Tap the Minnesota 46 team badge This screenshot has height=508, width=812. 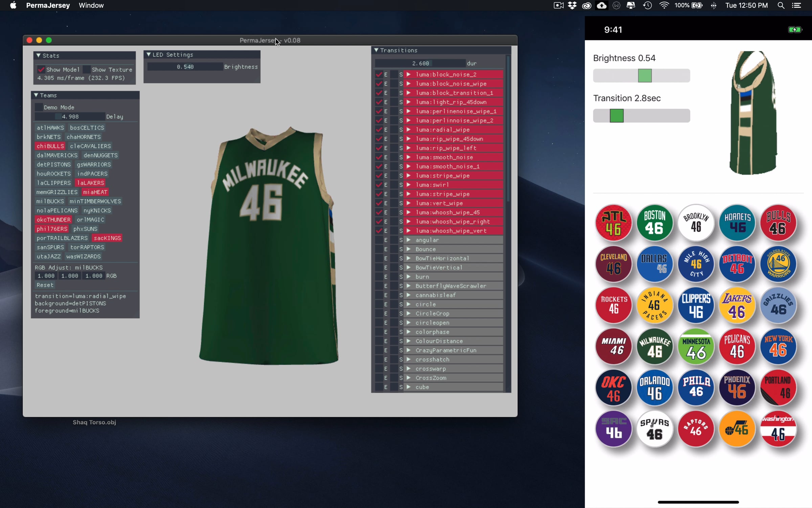696,346
